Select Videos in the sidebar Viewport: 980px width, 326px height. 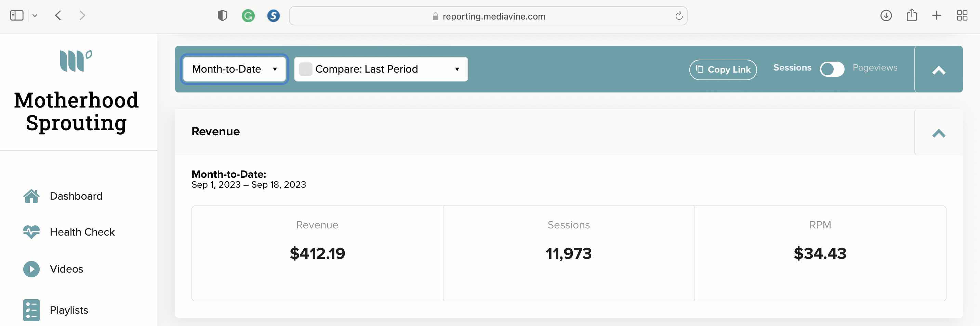pos(67,269)
